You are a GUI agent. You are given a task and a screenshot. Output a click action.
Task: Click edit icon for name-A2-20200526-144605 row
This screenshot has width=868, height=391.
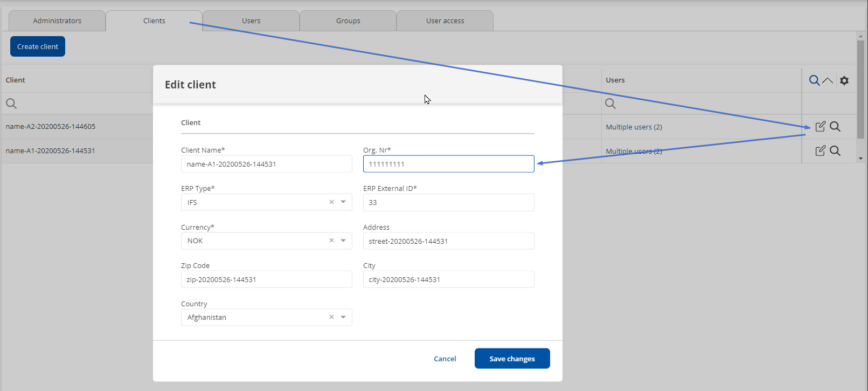(820, 127)
